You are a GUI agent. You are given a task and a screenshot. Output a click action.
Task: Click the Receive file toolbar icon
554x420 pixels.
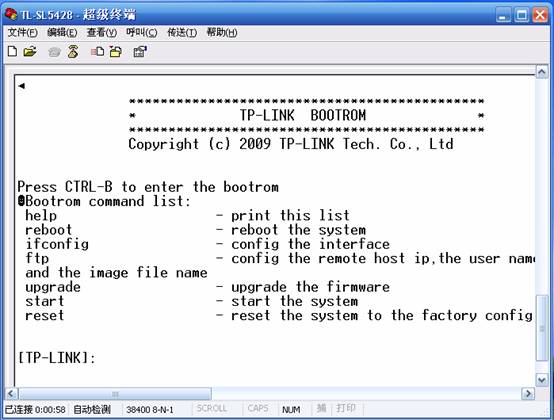click(x=116, y=52)
